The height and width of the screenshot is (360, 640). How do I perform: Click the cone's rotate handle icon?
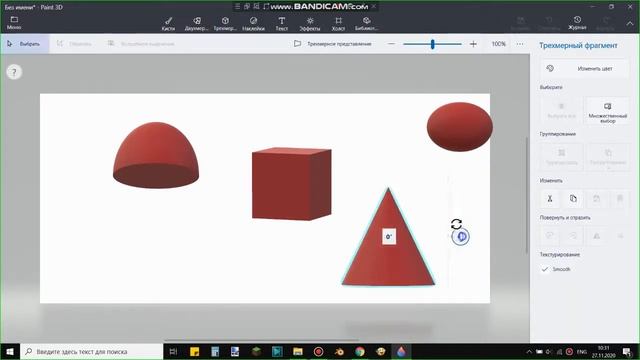point(456,224)
